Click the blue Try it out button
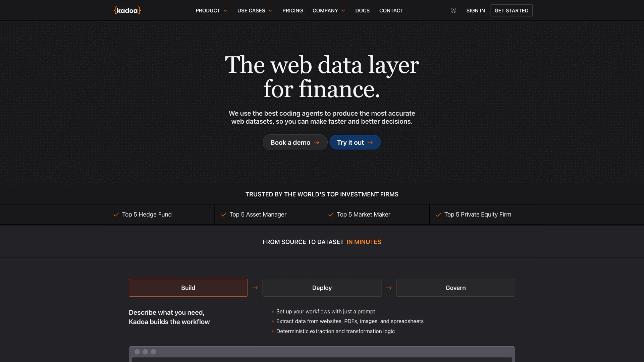644x362 pixels. [x=355, y=142]
